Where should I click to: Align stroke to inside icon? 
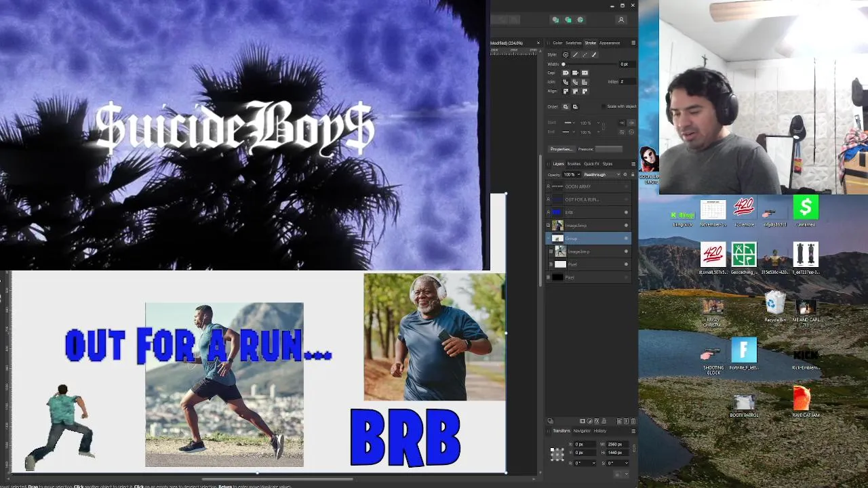(575, 91)
